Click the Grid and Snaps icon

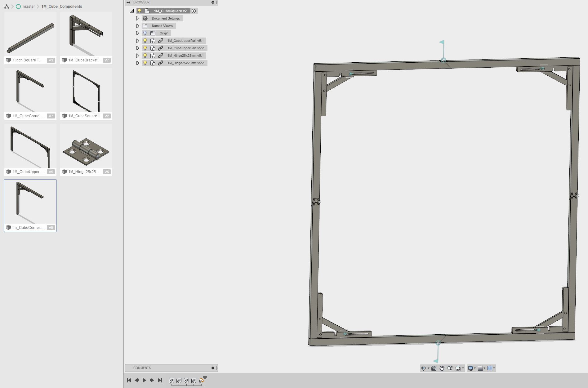[x=480, y=368]
